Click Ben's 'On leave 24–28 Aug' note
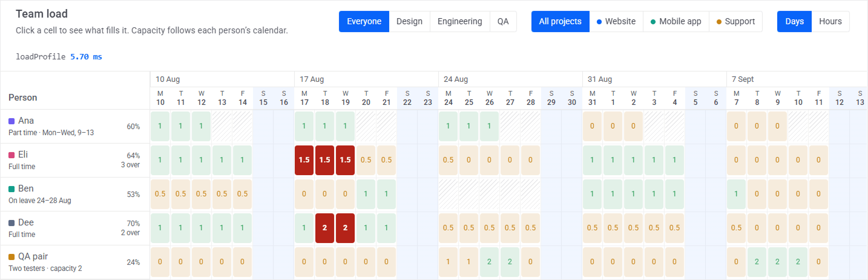The image size is (868, 280). click(40, 200)
